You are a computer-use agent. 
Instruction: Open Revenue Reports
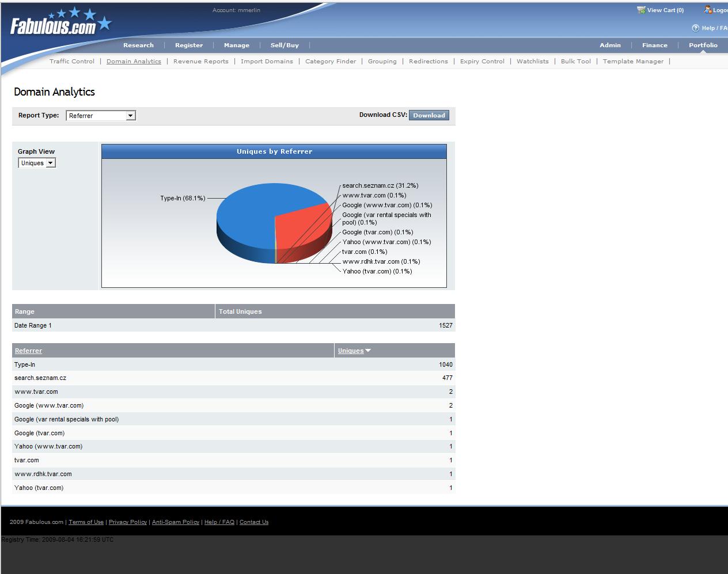click(201, 61)
